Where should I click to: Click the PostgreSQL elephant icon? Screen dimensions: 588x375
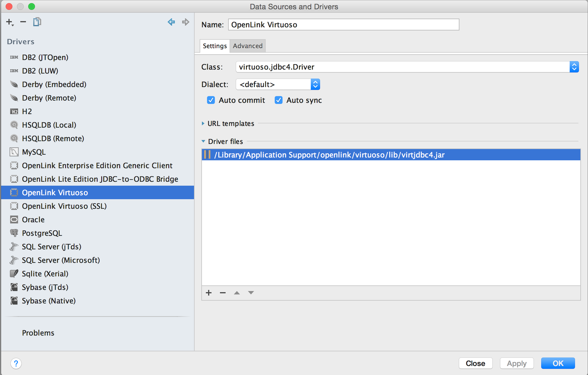(x=14, y=233)
